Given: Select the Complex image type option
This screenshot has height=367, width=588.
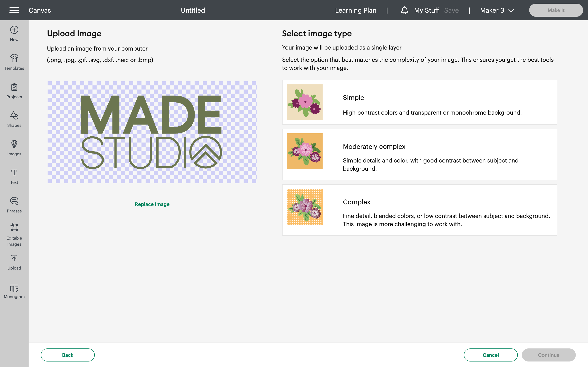Looking at the screenshot, I should coord(419,210).
